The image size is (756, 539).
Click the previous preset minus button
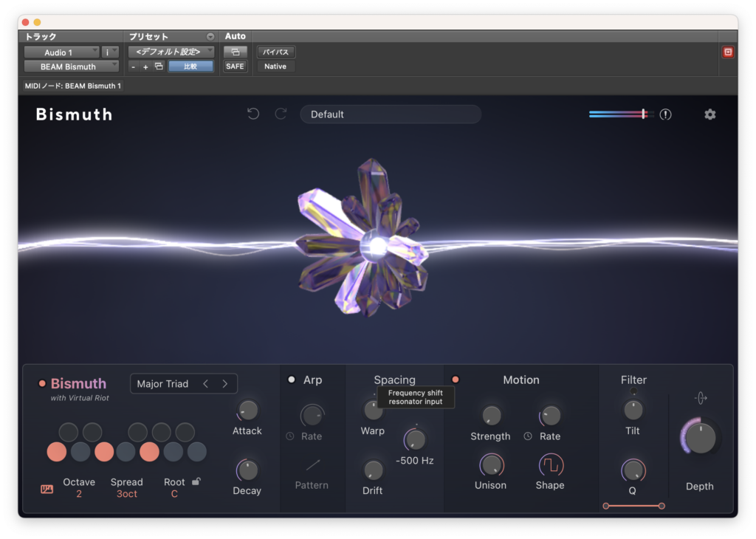pos(134,67)
